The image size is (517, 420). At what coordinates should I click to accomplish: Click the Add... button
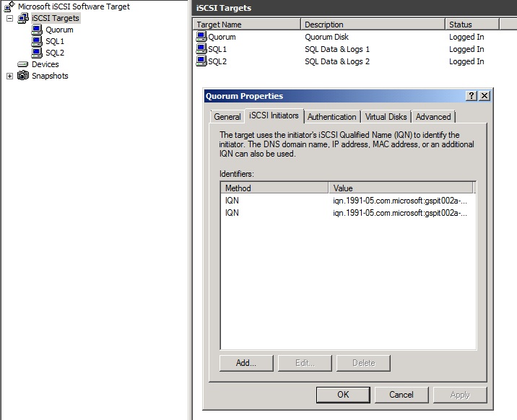click(246, 363)
